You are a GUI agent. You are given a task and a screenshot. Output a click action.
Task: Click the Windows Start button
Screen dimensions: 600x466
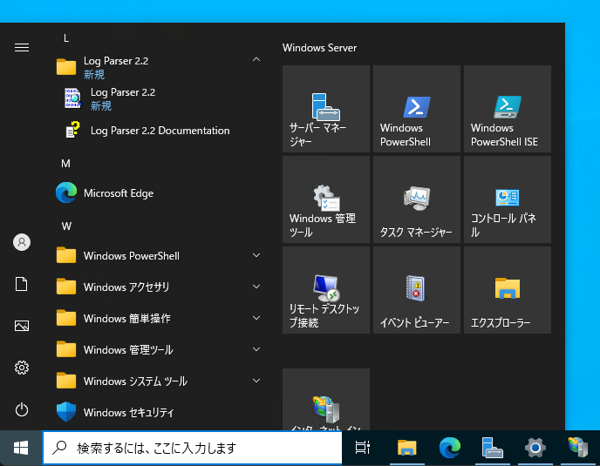pyautogui.click(x=21, y=448)
